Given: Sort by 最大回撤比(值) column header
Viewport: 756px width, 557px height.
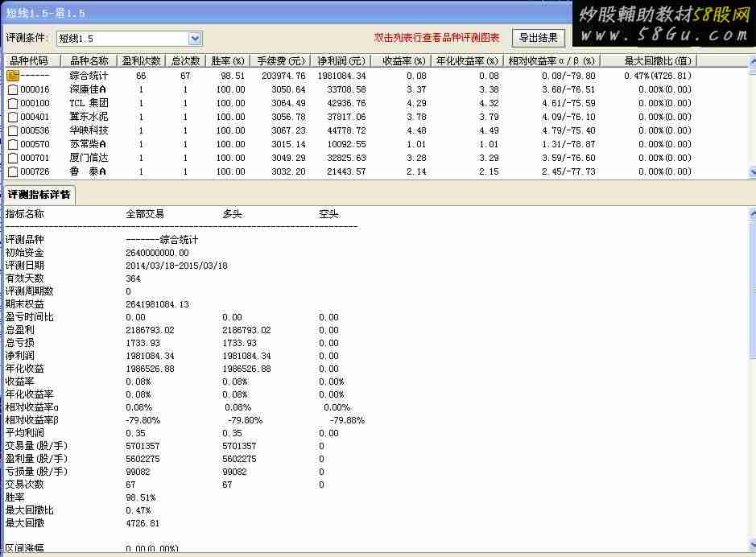Looking at the screenshot, I should (649, 60).
